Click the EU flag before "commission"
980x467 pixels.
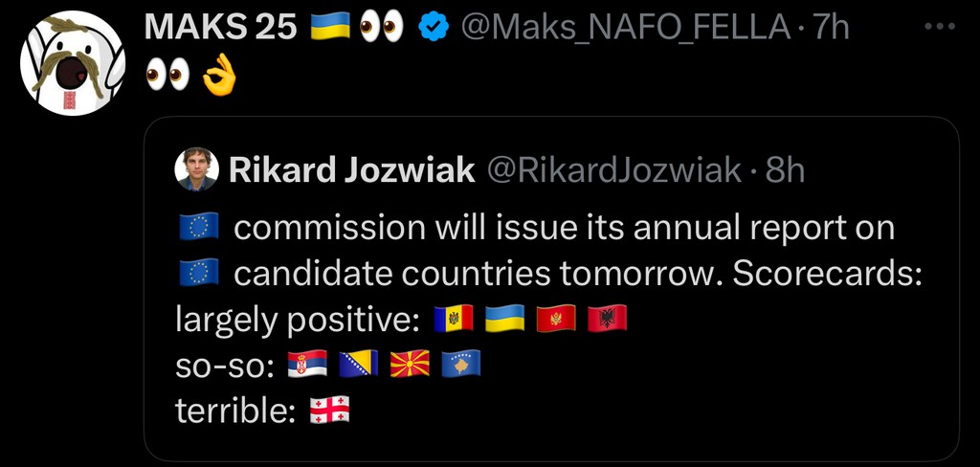click(x=199, y=228)
